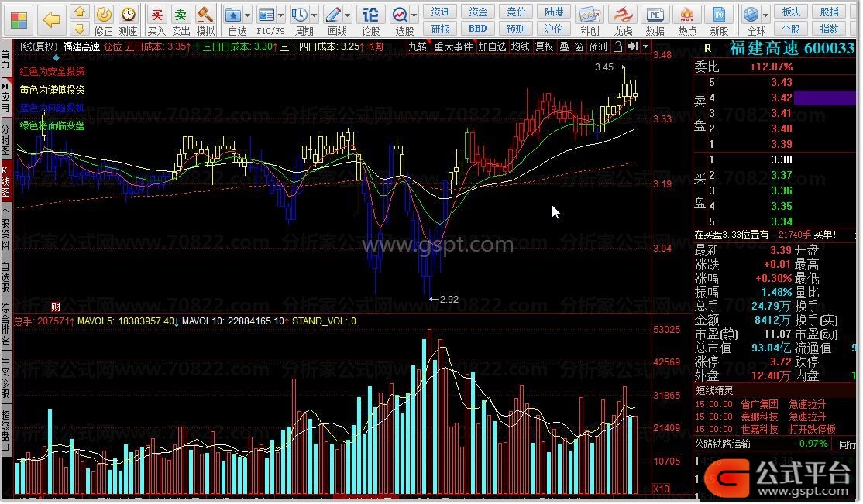The height and width of the screenshot is (504, 863).
Task: Switch to the 自选股 side tab
Action: [5, 276]
